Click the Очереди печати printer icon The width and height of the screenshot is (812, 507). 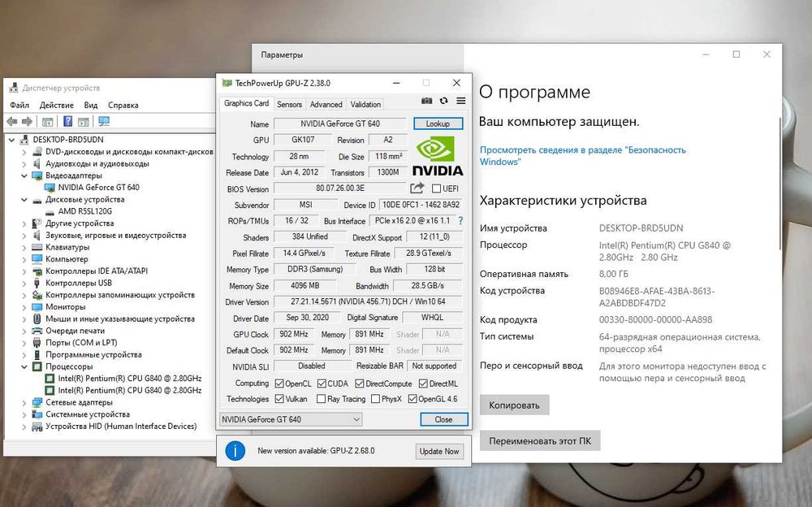[37, 330]
